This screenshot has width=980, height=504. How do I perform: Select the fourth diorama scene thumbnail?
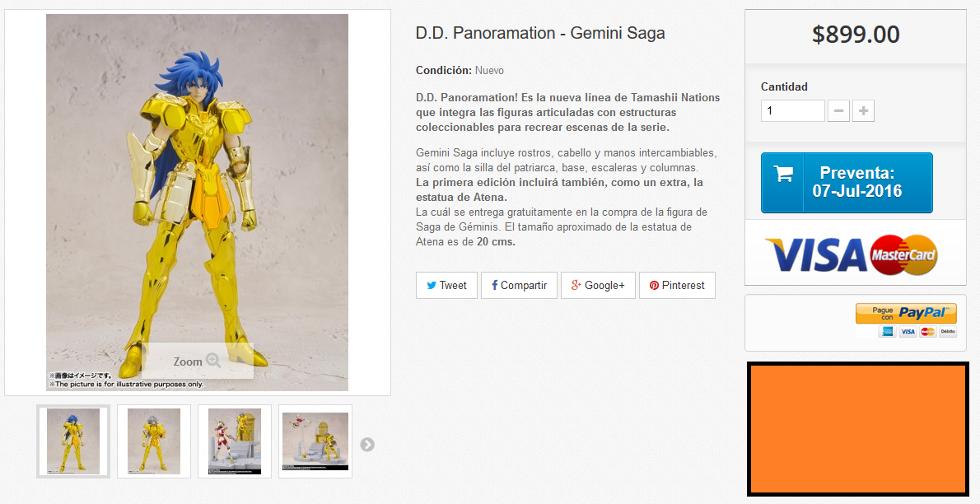click(315, 441)
